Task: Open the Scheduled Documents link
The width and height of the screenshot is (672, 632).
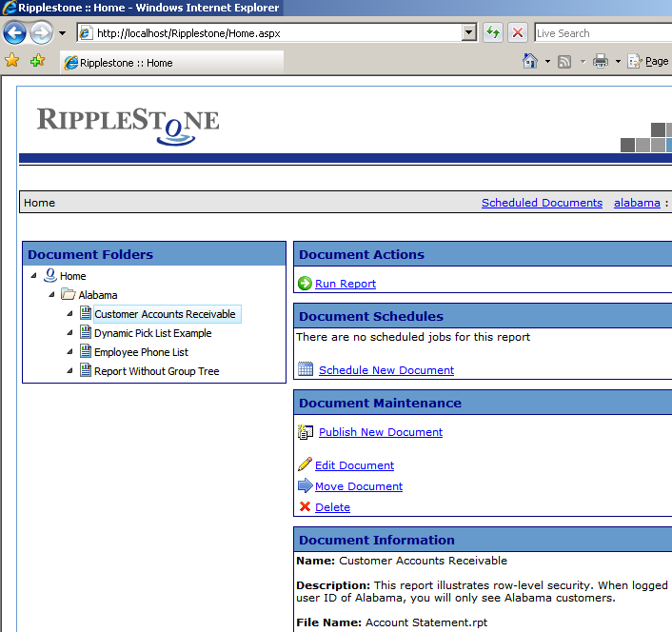Action: [542, 203]
